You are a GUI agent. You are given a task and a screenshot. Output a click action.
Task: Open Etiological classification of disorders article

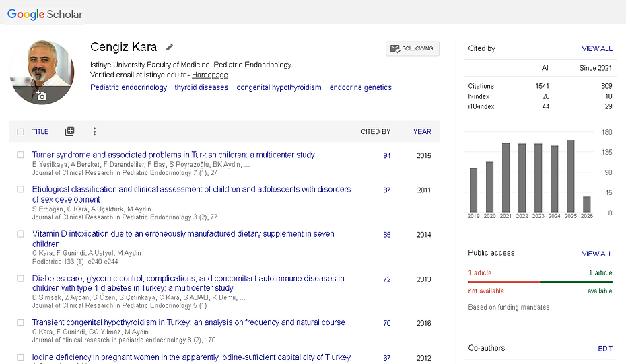[x=191, y=194]
